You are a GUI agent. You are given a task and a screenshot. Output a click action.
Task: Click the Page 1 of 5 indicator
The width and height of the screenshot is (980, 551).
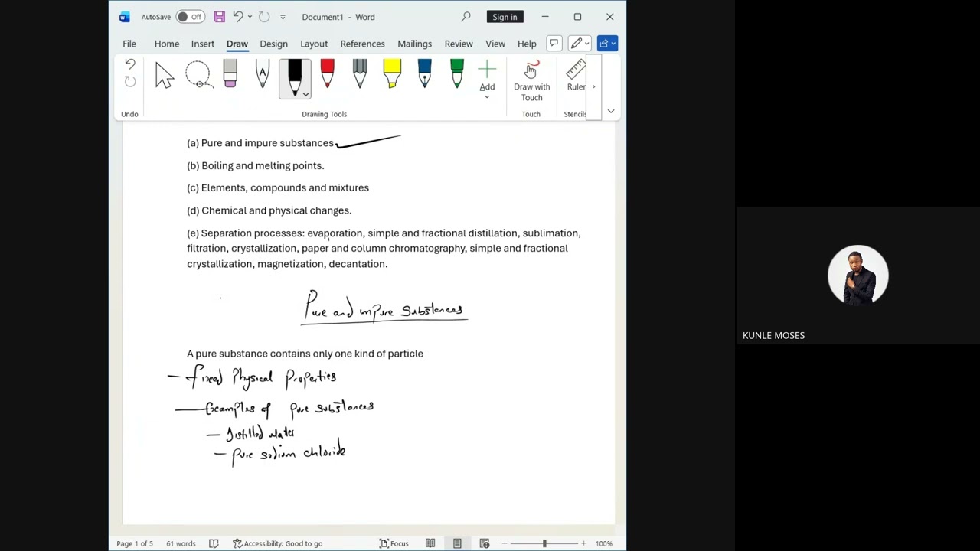click(135, 543)
